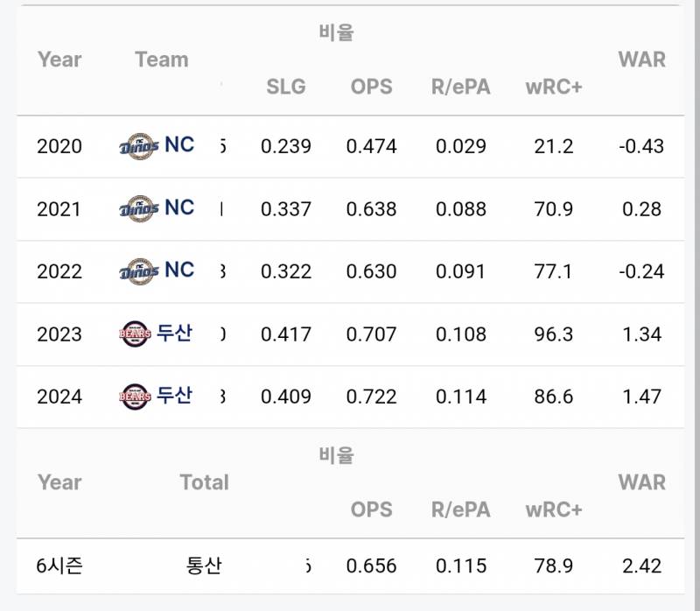Sort by the SLG column header
This screenshot has width=700, height=611.
click(x=286, y=87)
